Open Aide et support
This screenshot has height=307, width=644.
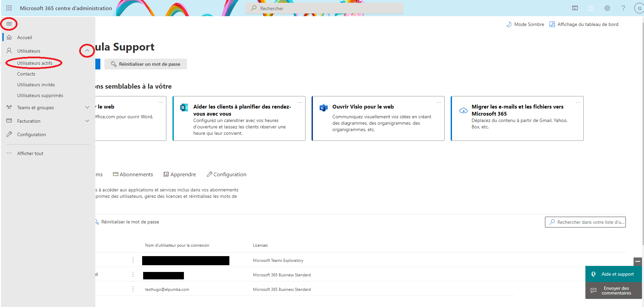pyautogui.click(x=613, y=274)
